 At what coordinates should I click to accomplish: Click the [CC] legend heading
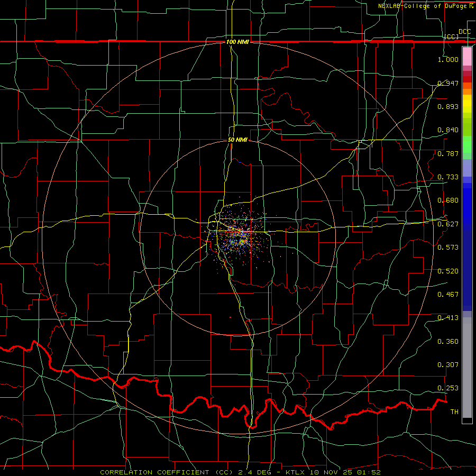tap(452, 36)
